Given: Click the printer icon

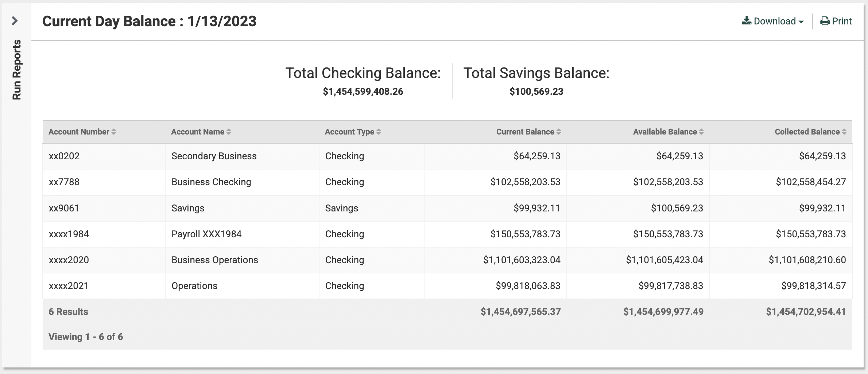Looking at the screenshot, I should click(x=825, y=21).
